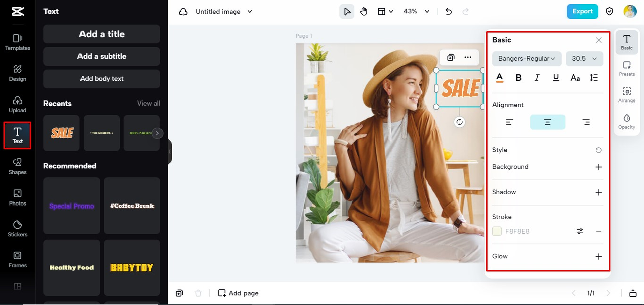Open the Templates sidebar panel

point(18,42)
